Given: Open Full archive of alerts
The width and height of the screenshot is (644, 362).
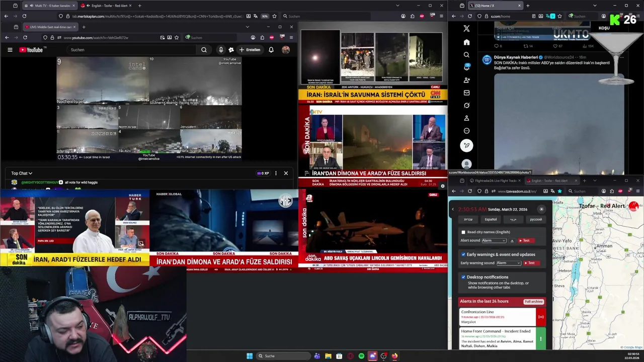Looking at the screenshot, I should point(533,302).
